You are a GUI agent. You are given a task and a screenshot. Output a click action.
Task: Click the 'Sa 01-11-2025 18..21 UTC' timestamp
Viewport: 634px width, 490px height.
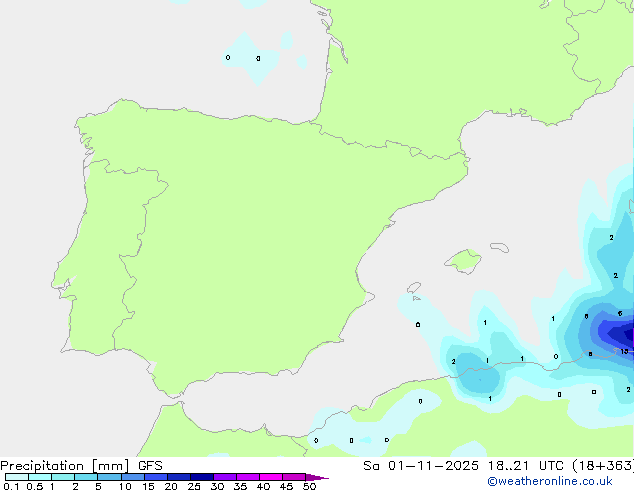[x=463, y=466]
